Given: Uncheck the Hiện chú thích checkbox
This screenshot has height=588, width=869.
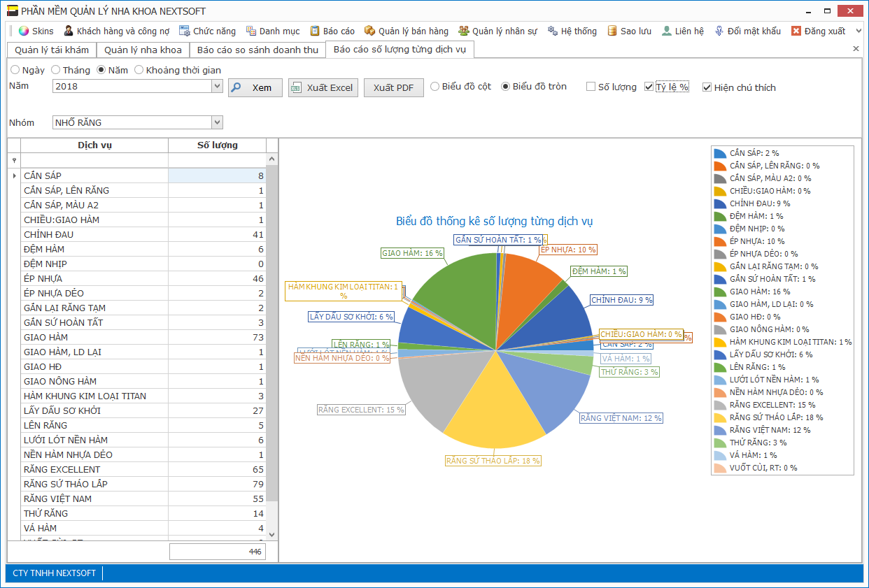Looking at the screenshot, I should click(707, 87).
